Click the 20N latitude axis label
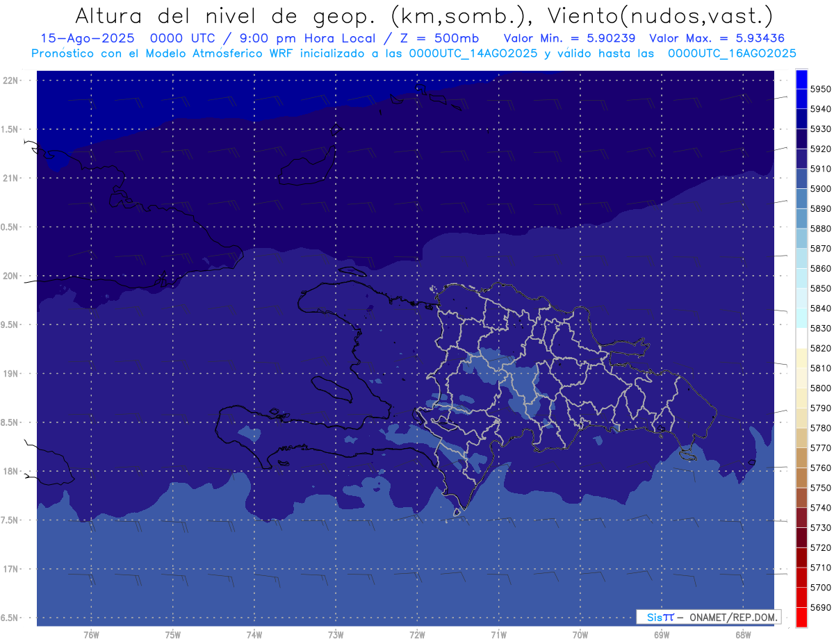Screen dimensions: 834x644 [10, 276]
